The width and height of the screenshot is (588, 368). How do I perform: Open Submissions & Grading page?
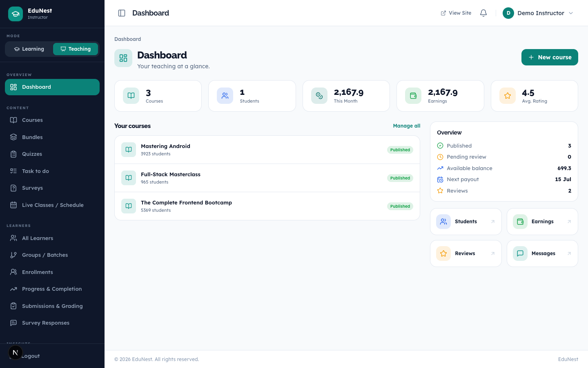(x=52, y=306)
